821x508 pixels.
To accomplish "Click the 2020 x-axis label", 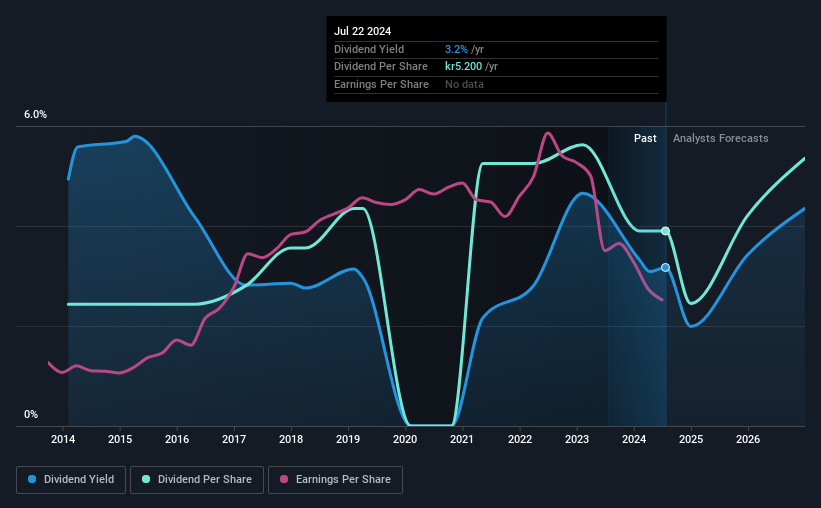I will coord(405,439).
